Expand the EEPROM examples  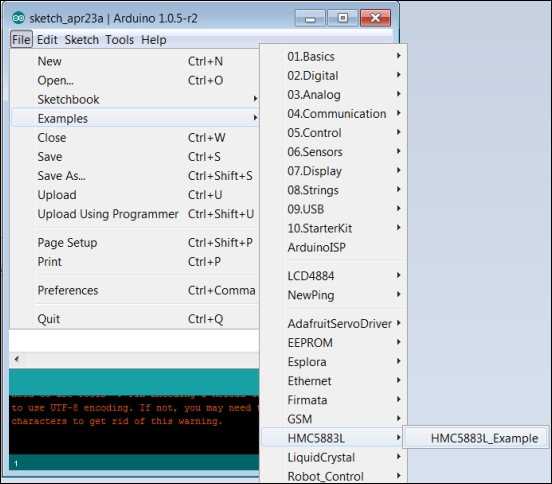point(334,342)
